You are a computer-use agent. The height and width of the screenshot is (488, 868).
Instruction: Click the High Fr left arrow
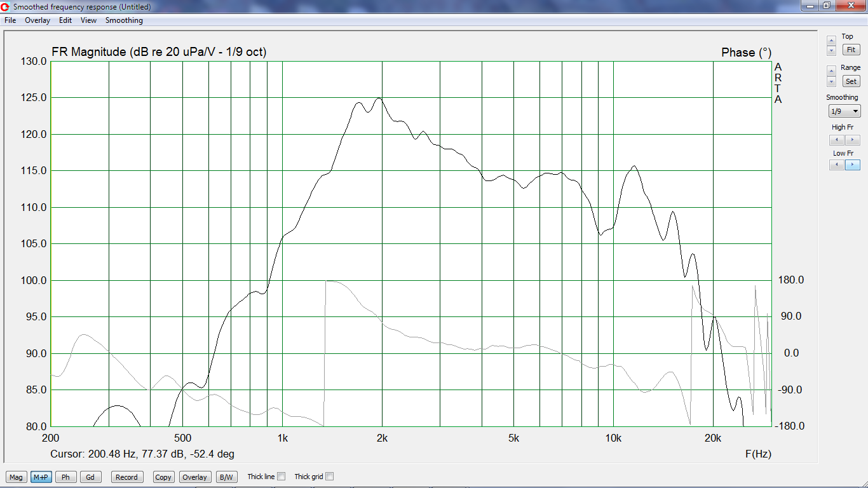tap(837, 140)
